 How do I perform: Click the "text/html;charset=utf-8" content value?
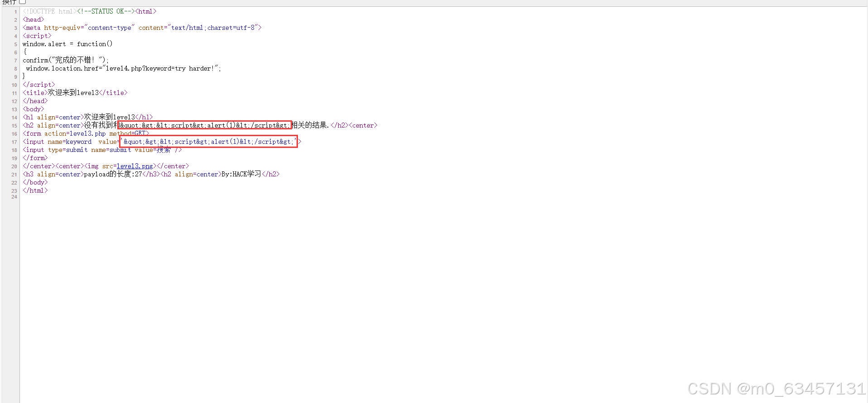[213, 28]
